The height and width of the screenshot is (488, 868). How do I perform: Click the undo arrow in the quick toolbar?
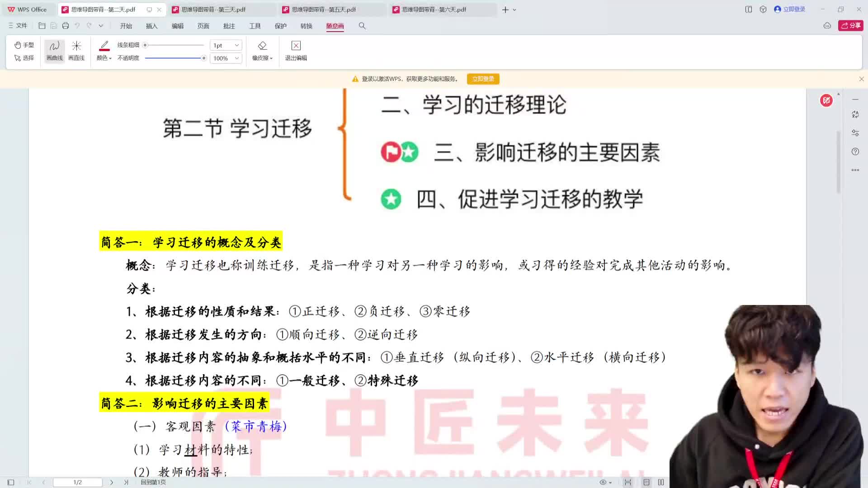77,26
